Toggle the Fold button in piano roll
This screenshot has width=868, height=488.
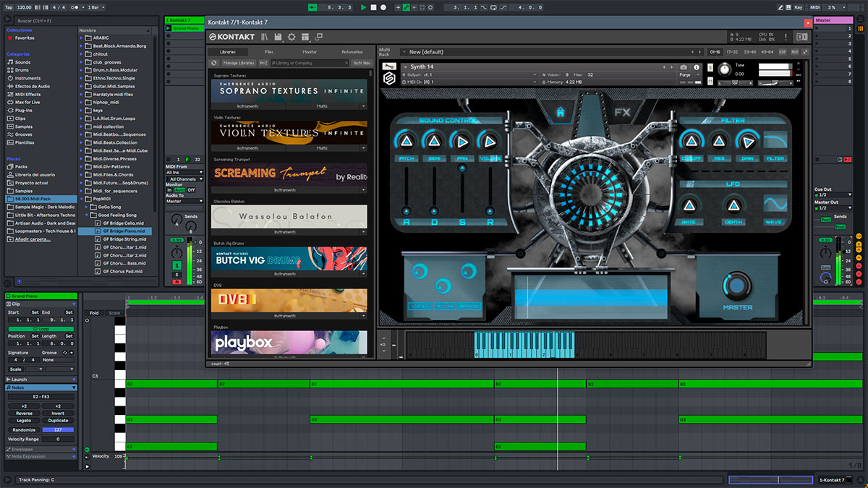(x=94, y=313)
